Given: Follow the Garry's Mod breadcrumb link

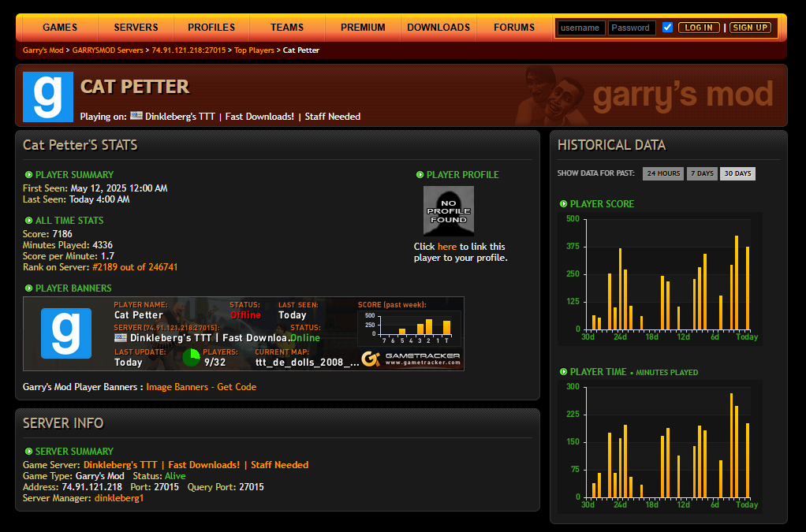Looking at the screenshot, I should click(x=43, y=50).
